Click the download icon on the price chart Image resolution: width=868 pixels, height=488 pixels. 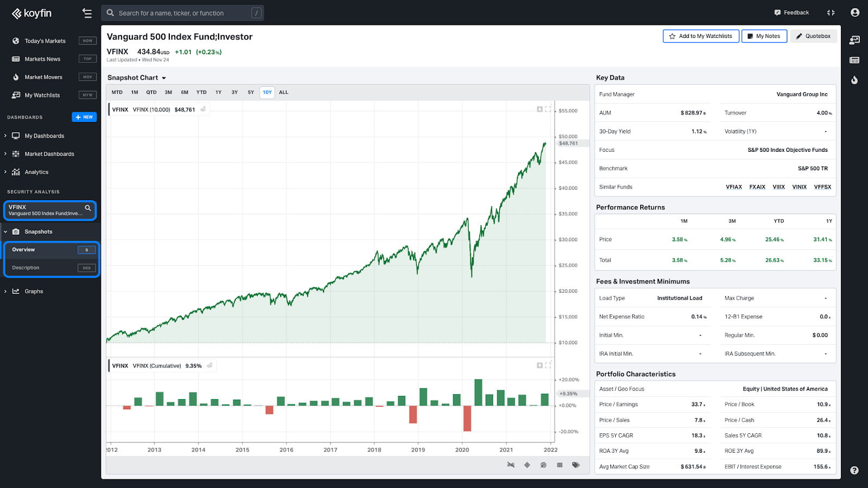(x=540, y=110)
